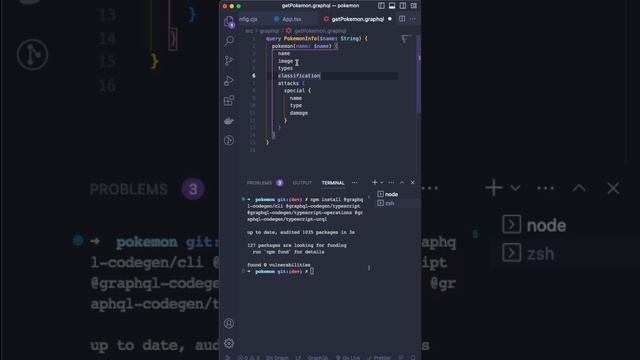The image size is (640, 360).
Task: Click the terminal prompt input cursor
Action: coord(312,271)
